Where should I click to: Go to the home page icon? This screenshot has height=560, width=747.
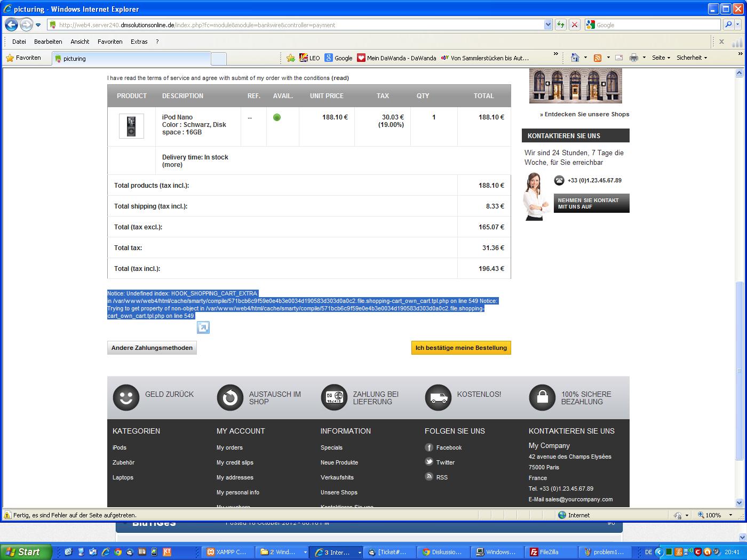pyautogui.click(x=575, y=58)
